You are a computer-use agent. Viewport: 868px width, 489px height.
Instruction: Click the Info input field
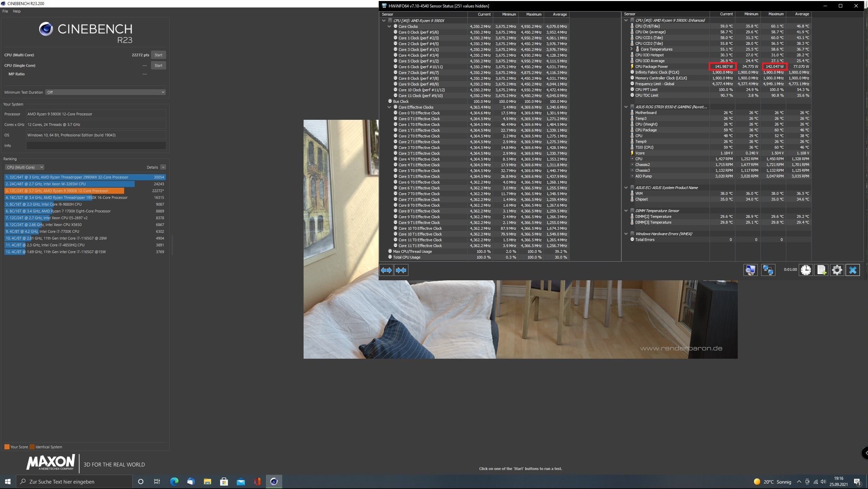96,146
